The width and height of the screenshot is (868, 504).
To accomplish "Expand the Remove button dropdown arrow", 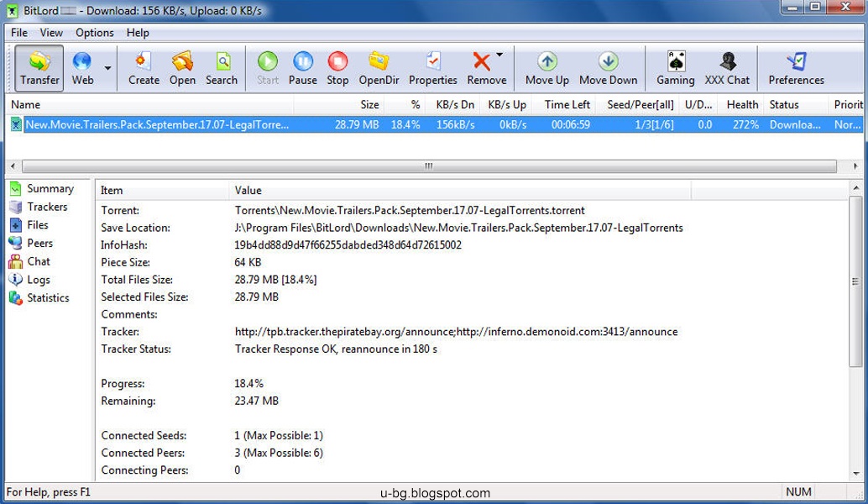I will pos(499,55).
